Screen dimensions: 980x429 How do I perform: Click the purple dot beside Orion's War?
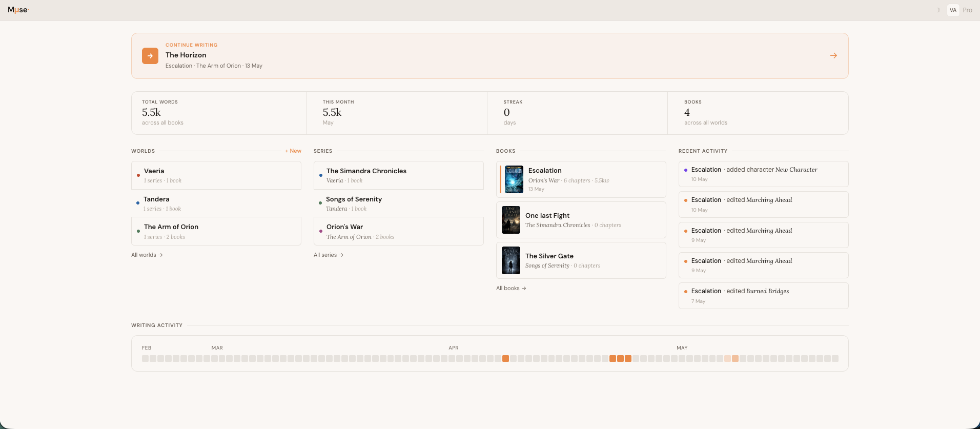pos(321,231)
